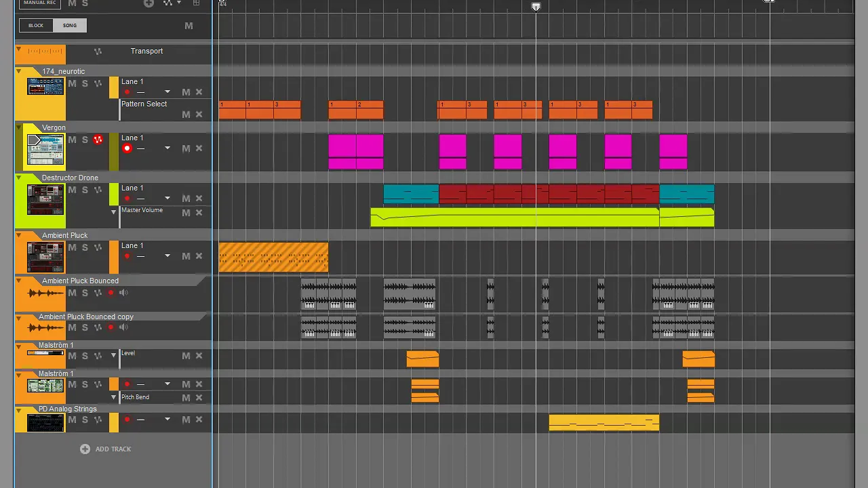Click the Vergon device rack icon
Screen dimensions: 868x488
coord(45,150)
